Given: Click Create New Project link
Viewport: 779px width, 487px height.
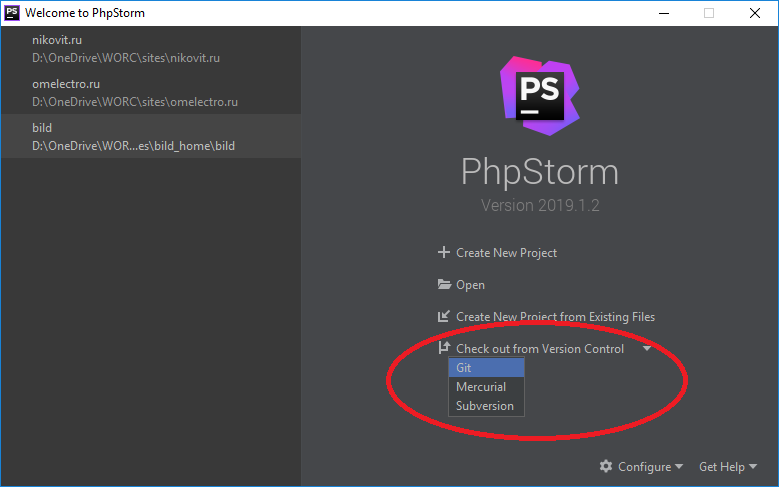Looking at the screenshot, I should click(506, 253).
